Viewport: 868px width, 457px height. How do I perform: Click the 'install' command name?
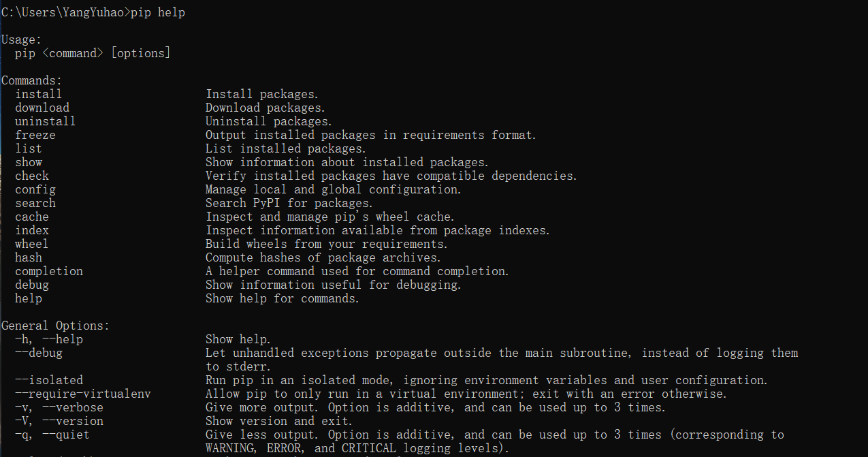(38, 94)
